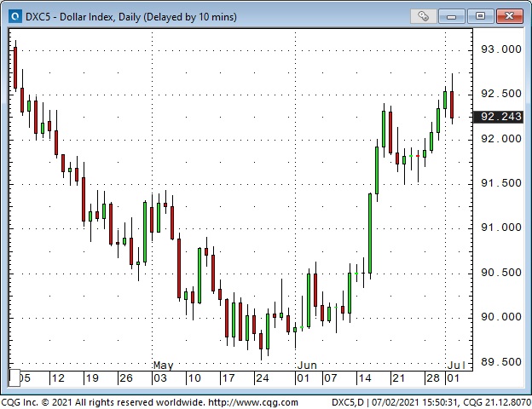Click the 92.000 price axis label
The image size is (532, 409).
(500, 139)
